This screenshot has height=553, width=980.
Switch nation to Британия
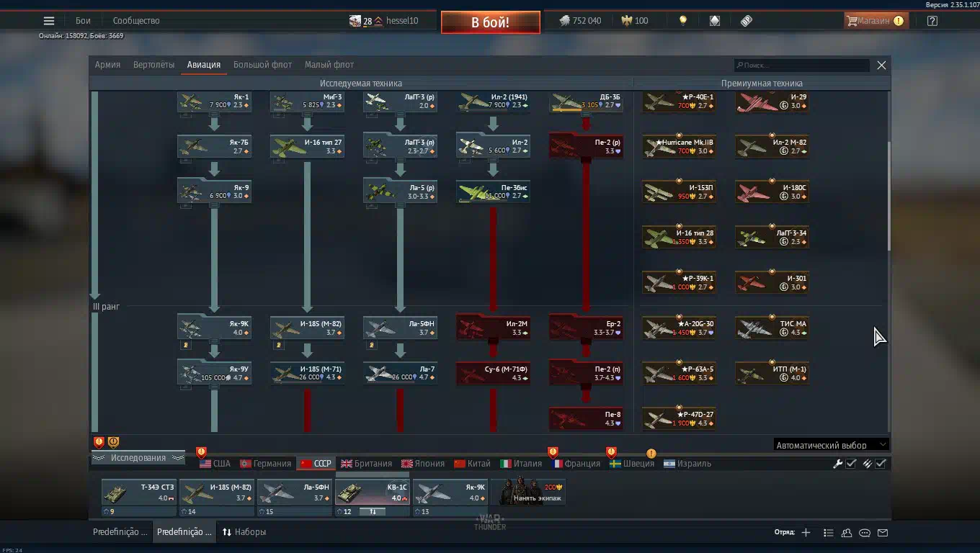[367, 464]
